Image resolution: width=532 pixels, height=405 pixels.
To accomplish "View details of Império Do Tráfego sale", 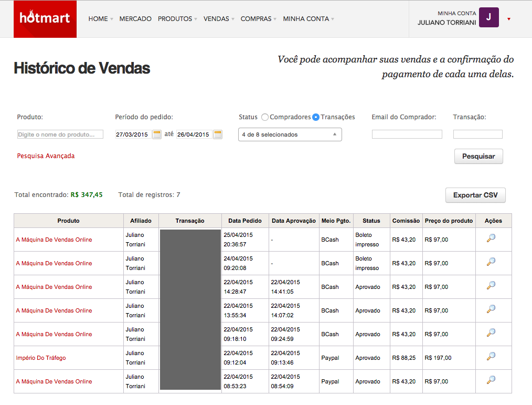I will pyautogui.click(x=491, y=356).
